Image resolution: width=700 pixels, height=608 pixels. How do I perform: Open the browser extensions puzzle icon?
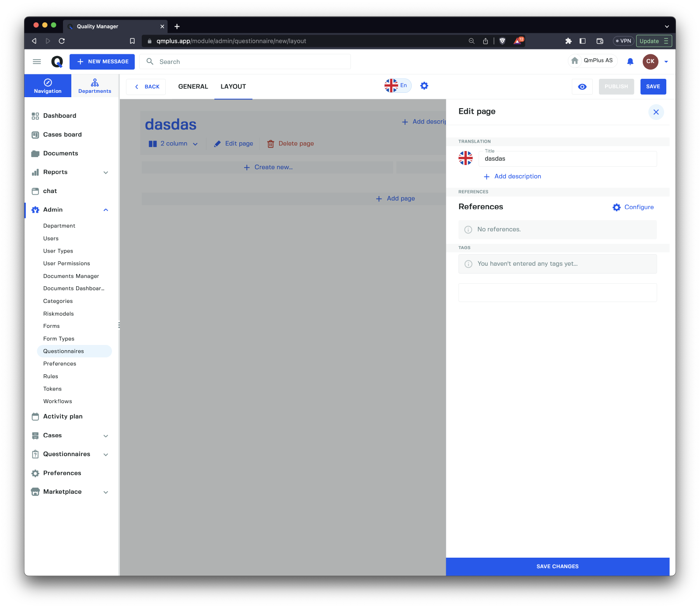(x=568, y=41)
